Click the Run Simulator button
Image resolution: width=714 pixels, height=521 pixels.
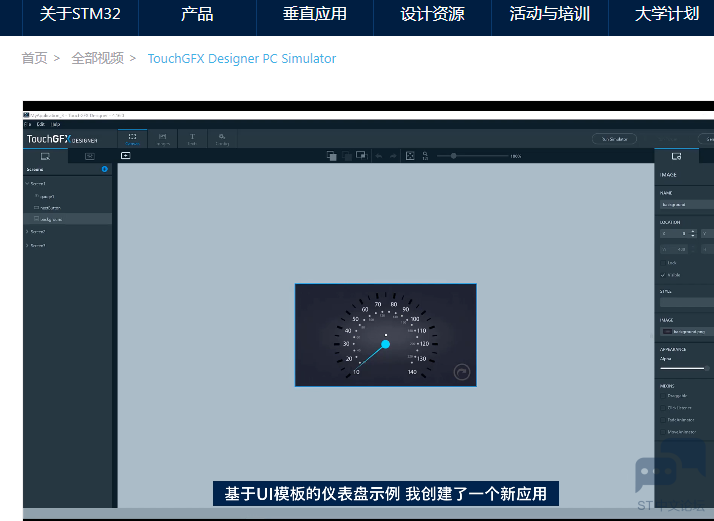coord(614,139)
